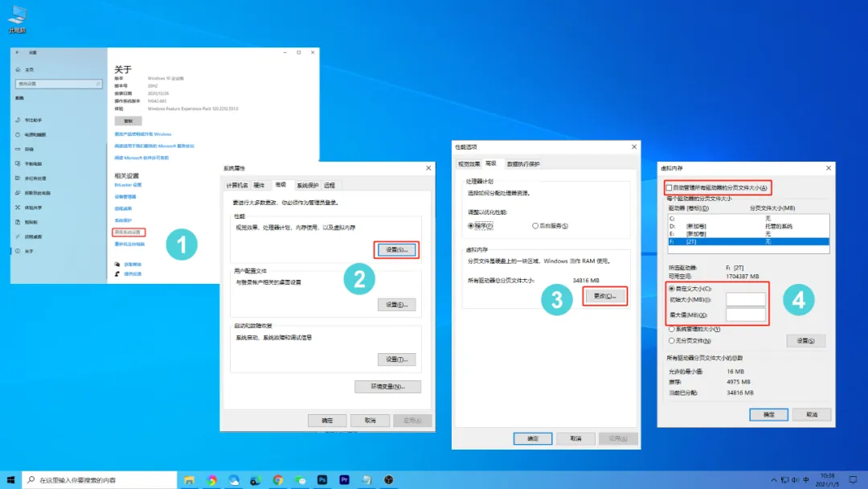Select drive E: in paging file list
Image resolution: width=868 pixels, height=489 pixels.
coord(748,234)
